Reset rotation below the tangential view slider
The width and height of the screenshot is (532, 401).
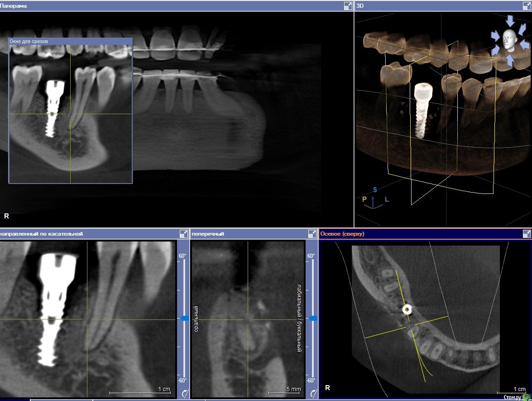pos(185,393)
